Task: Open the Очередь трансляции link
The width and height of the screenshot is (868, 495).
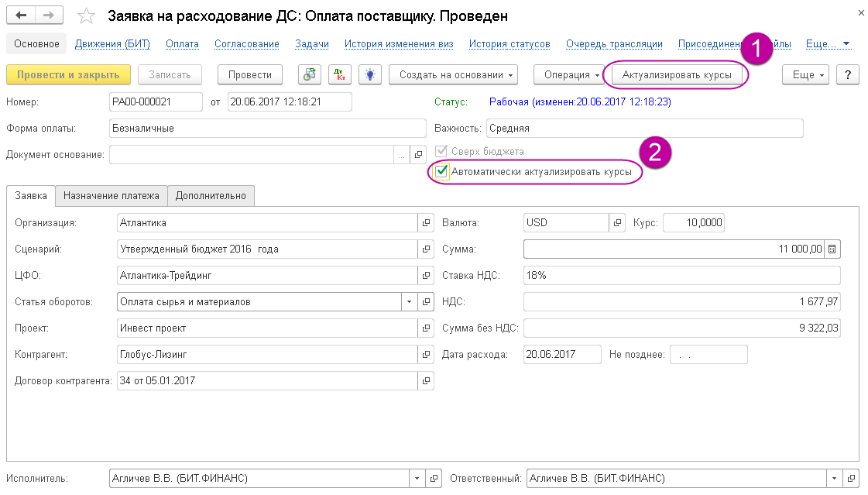Action: 614,43
